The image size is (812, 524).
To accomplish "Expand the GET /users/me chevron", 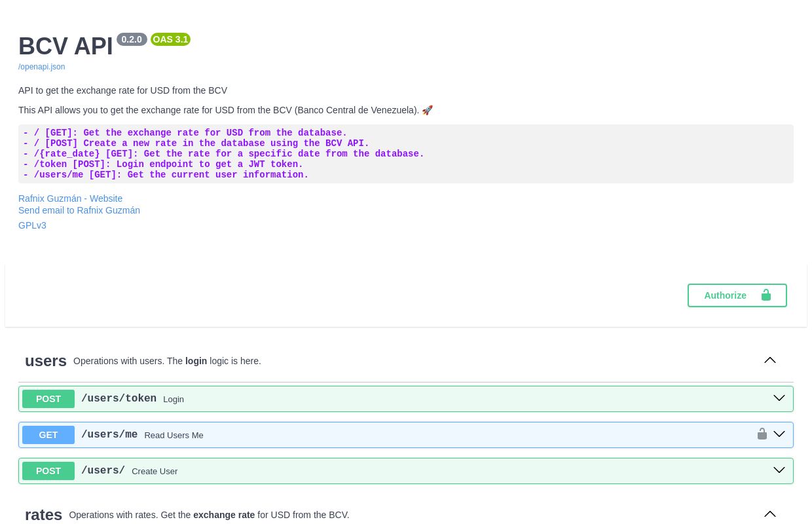I will point(779,434).
